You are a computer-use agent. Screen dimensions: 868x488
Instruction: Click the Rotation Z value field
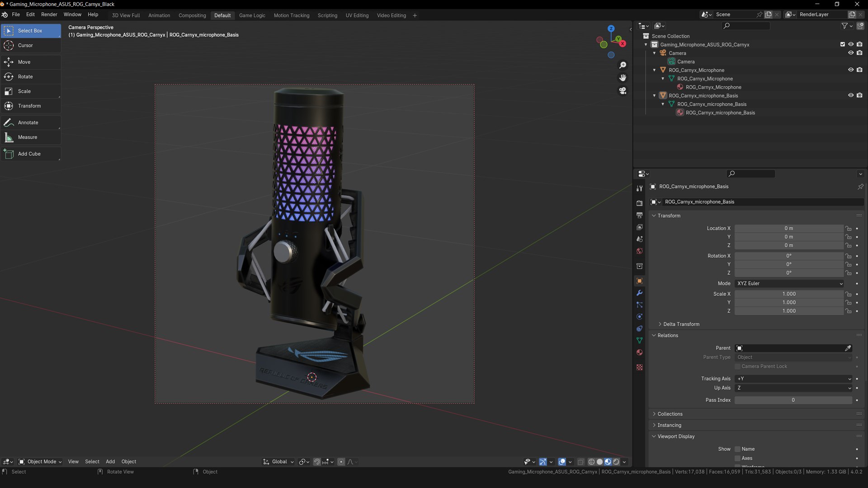tap(789, 273)
